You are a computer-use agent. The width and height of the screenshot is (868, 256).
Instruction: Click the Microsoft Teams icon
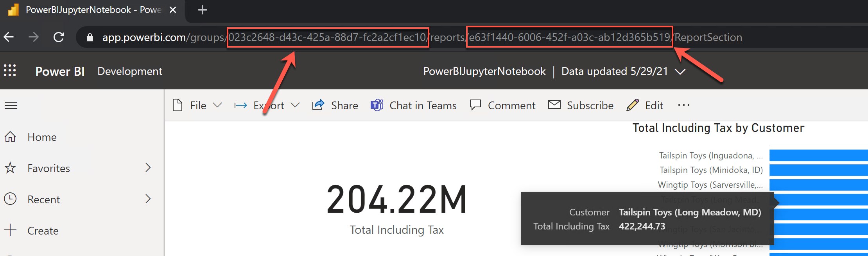[377, 105]
